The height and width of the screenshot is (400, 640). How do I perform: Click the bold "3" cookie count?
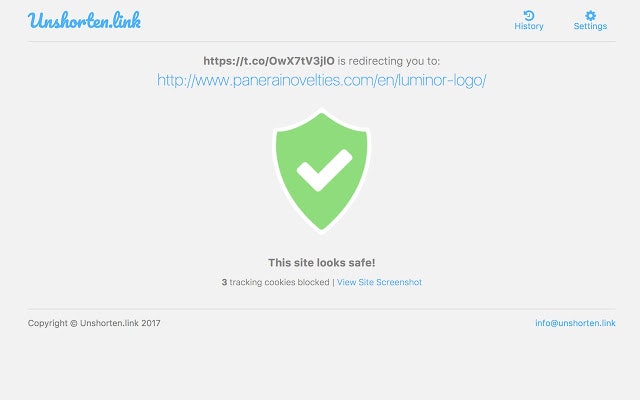(x=224, y=282)
